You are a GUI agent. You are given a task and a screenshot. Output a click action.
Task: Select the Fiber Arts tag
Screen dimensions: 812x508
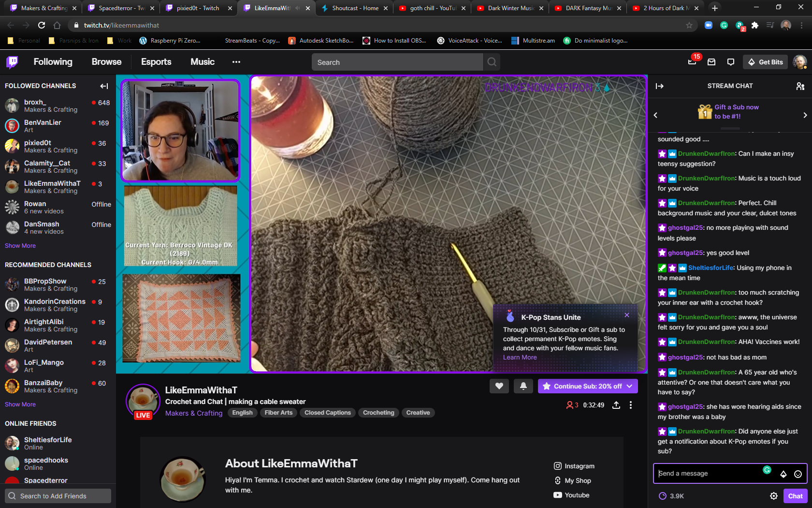click(278, 413)
